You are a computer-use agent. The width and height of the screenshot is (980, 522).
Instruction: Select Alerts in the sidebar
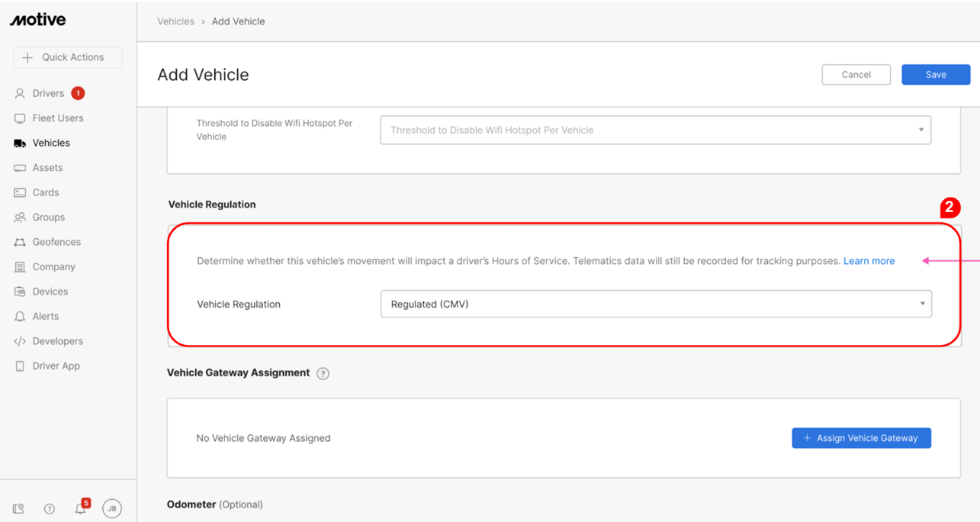[x=45, y=316]
